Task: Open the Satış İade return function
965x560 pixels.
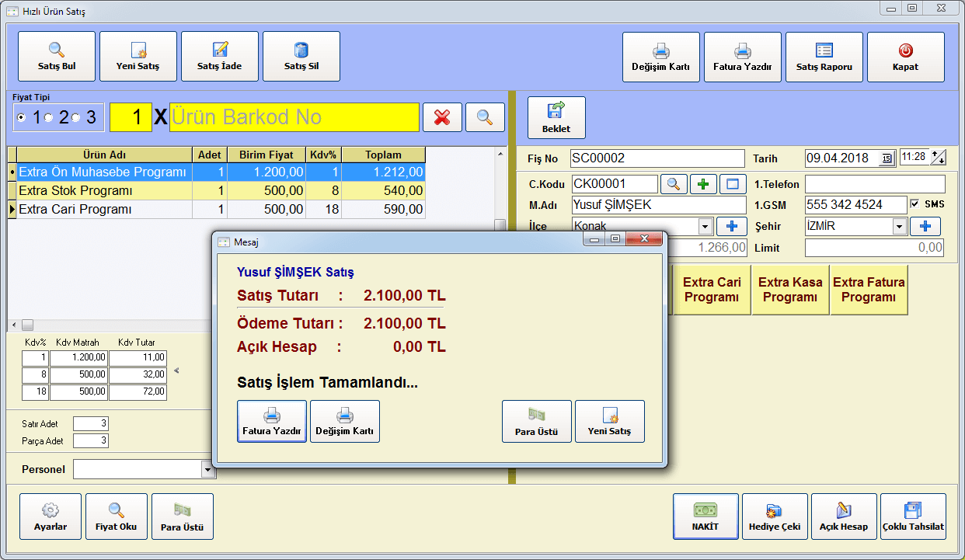Action: (x=220, y=57)
